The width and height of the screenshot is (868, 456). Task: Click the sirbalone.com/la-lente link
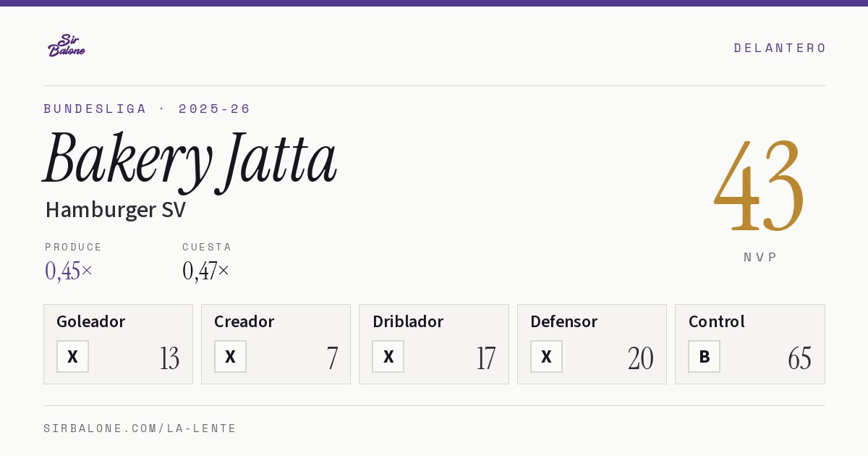[x=140, y=428]
